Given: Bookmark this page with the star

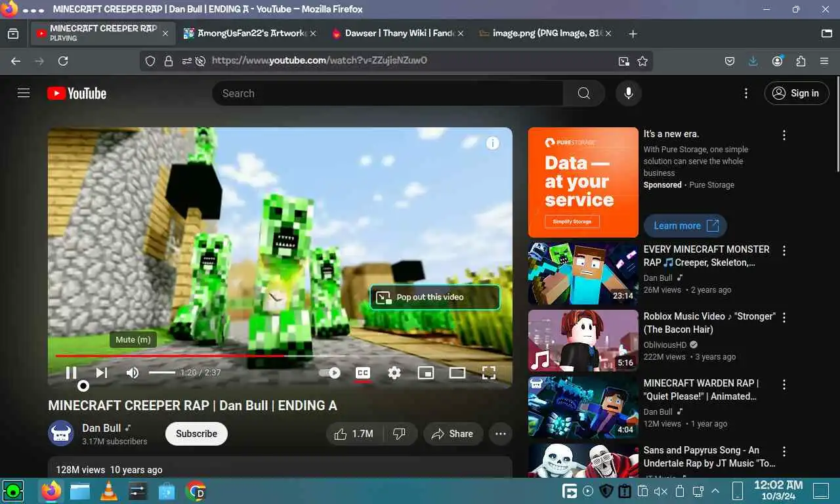Looking at the screenshot, I should [642, 61].
